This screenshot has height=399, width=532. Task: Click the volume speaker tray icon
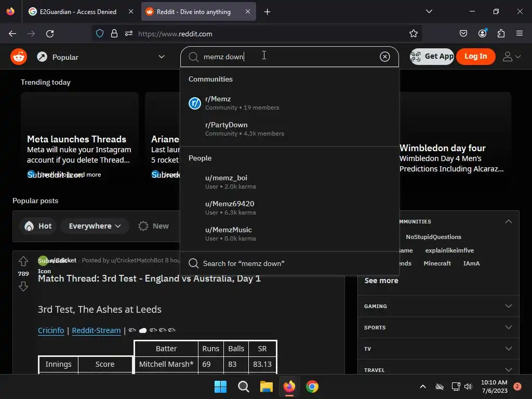(x=468, y=387)
